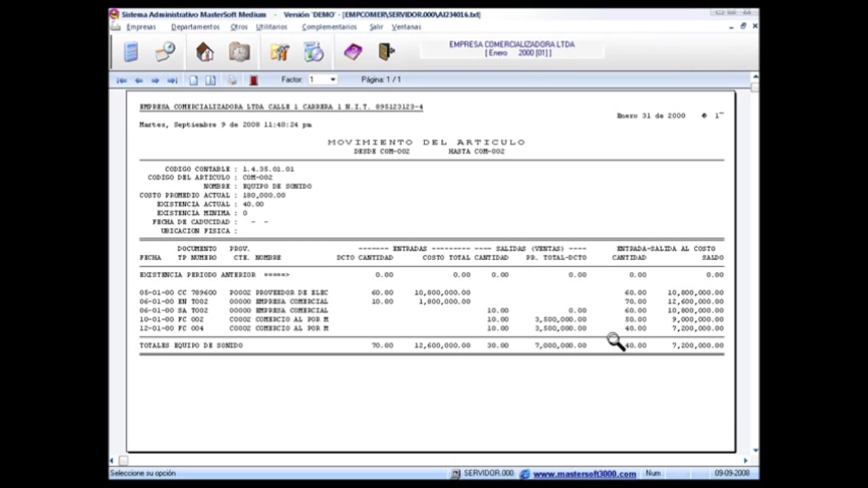
Task: Open the folder with tools icon
Action: (279, 52)
